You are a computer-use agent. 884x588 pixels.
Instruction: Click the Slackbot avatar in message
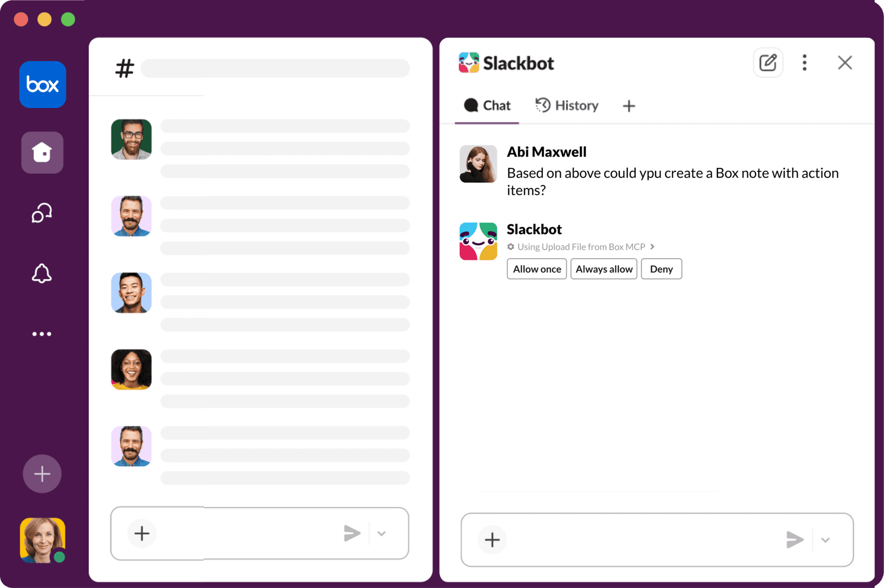[478, 241]
